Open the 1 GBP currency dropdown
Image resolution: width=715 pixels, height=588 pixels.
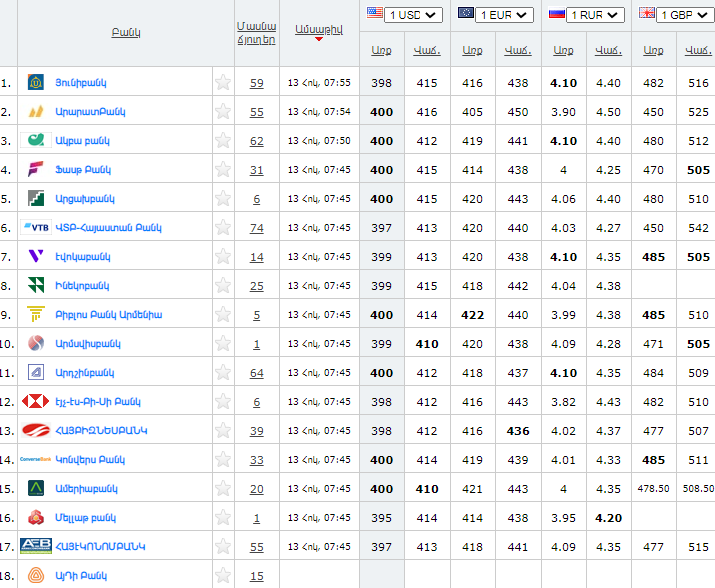pyautogui.click(x=685, y=15)
